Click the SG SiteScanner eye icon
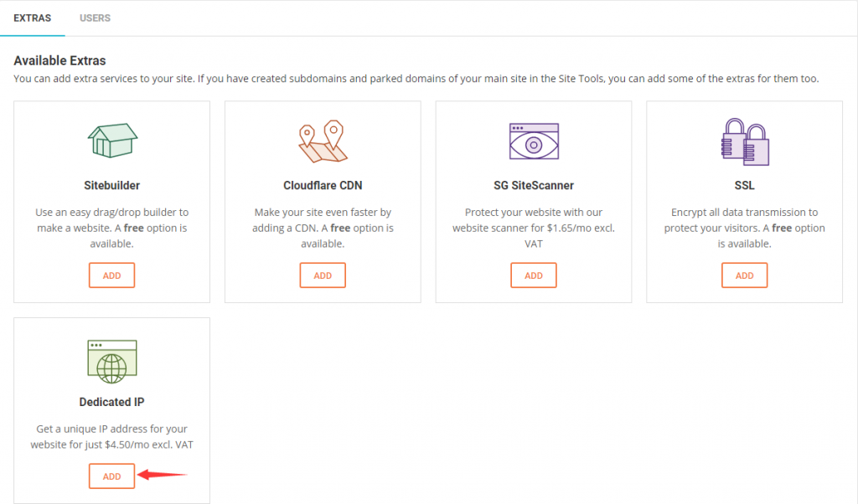Viewport: 858px width, 504px height. pyautogui.click(x=533, y=141)
